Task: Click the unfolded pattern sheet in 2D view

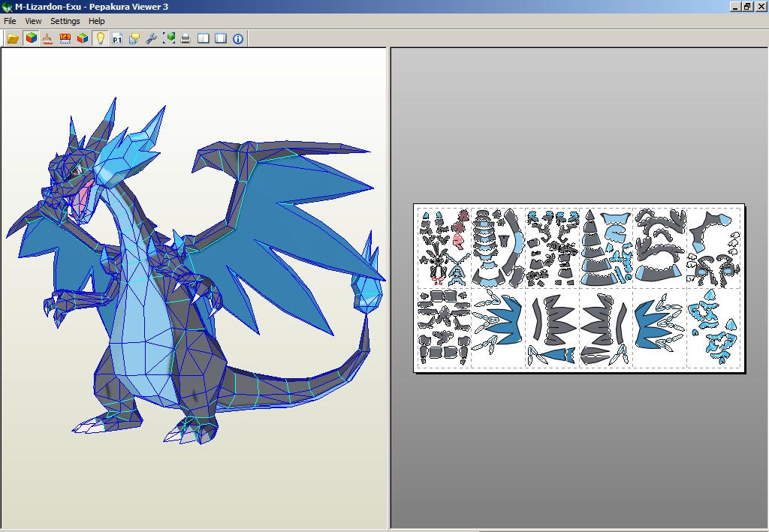Action: click(x=579, y=288)
